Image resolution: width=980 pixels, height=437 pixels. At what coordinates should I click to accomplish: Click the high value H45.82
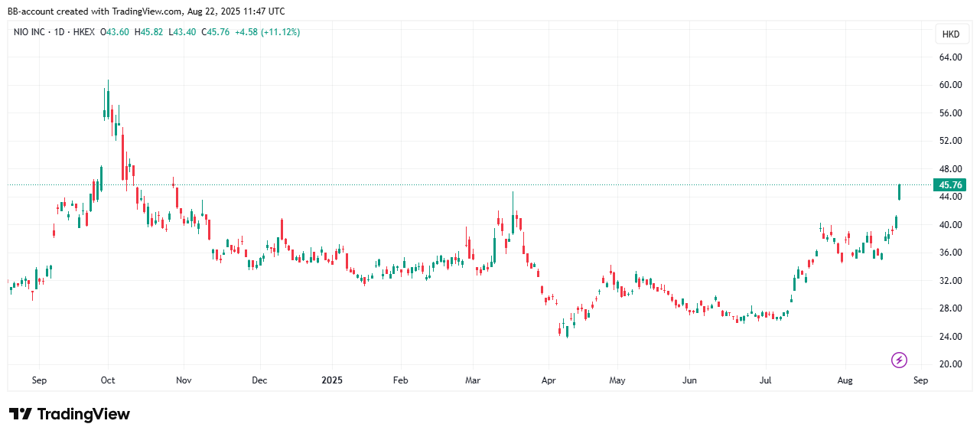[150, 32]
